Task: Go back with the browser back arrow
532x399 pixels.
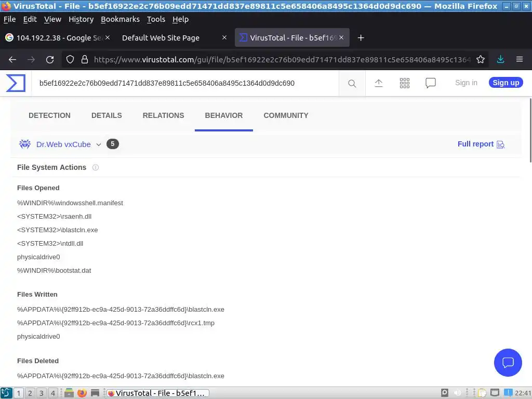Action: (12, 60)
